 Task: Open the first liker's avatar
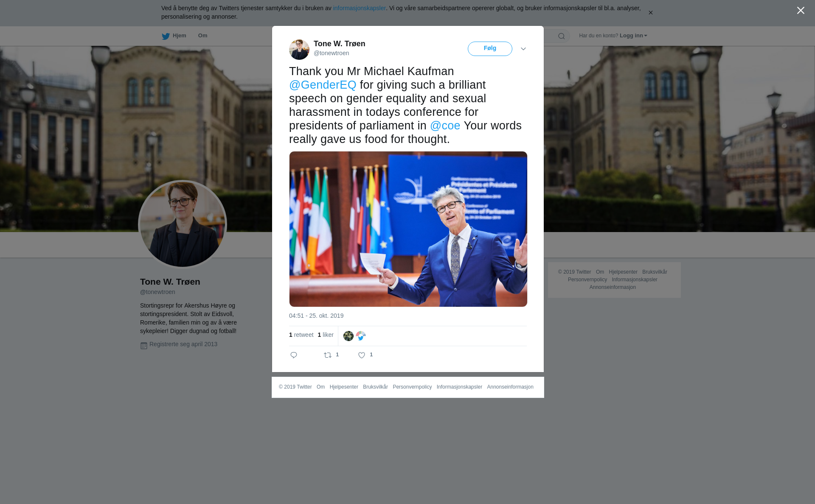[348, 336]
